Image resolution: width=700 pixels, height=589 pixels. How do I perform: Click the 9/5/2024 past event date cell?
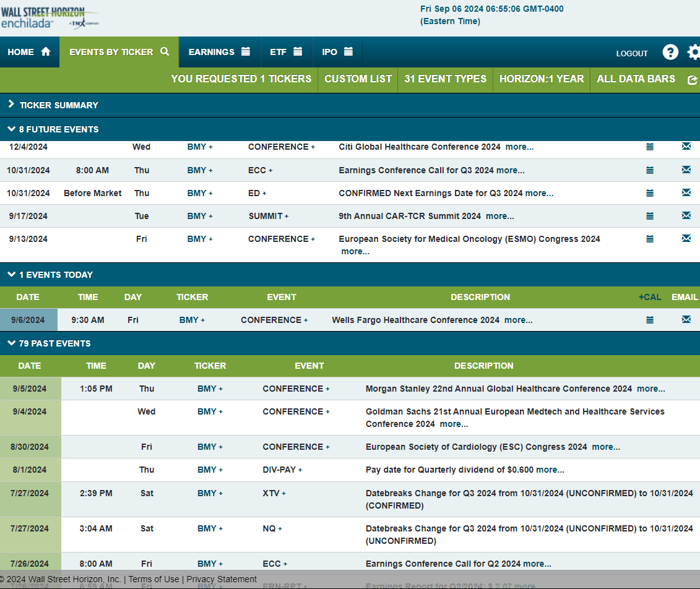(30, 389)
